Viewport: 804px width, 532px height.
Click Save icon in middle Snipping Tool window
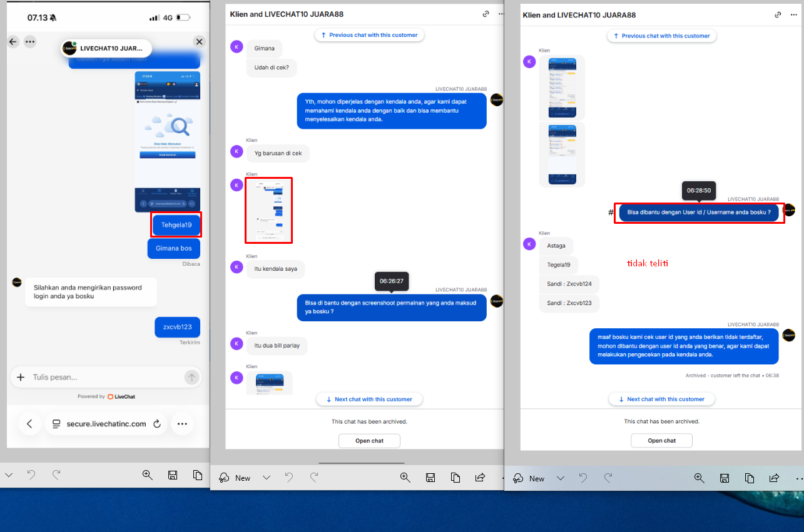(430, 478)
